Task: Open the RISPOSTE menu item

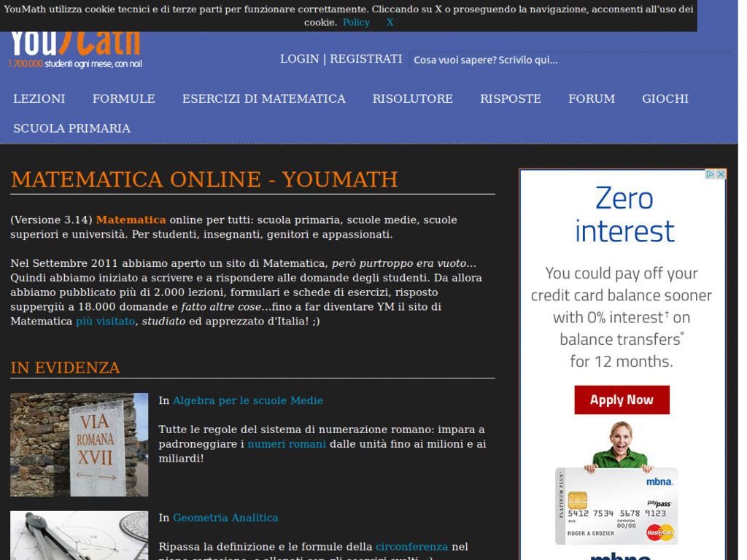Action: (511, 98)
